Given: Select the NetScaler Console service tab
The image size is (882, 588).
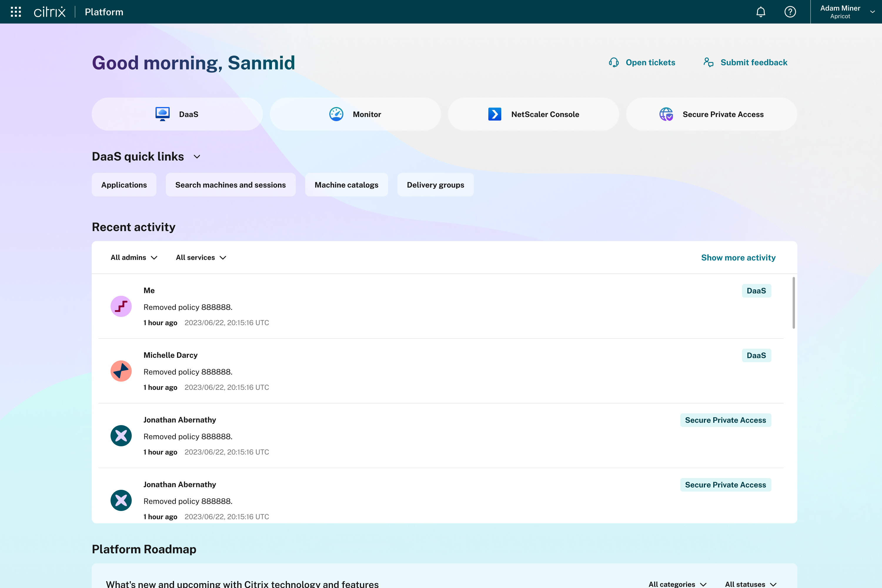Looking at the screenshot, I should point(533,114).
